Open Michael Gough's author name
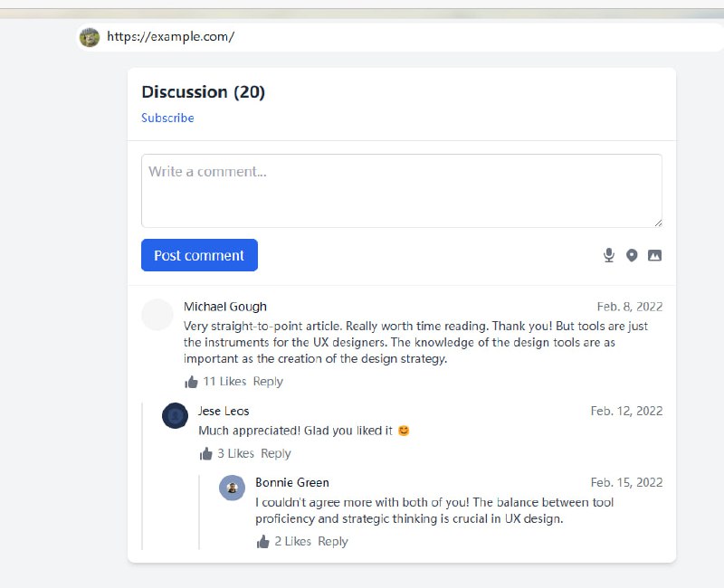724x588 pixels. (x=225, y=307)
